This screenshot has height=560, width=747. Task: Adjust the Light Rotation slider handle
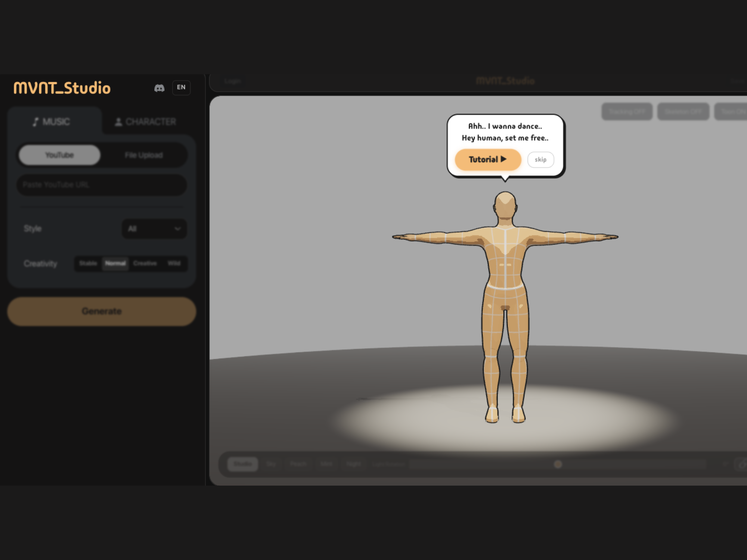coord(558,464)
